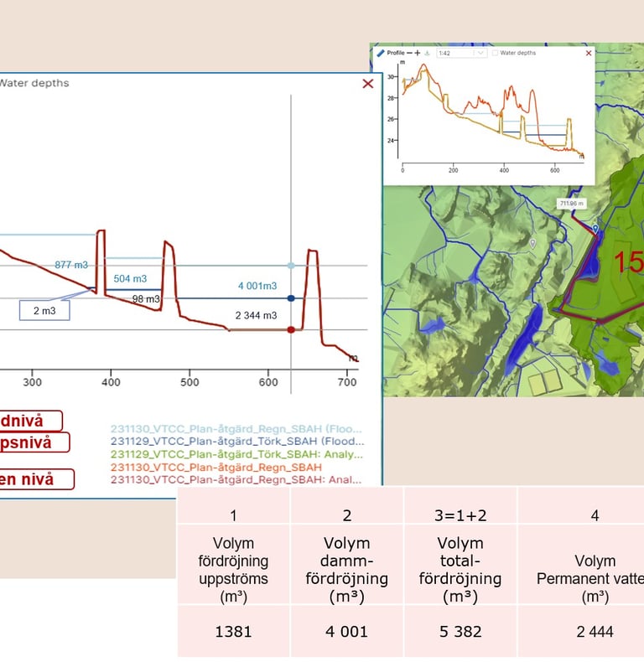This screenshot has width=644, height=662.
Task: Click the red 'en nivå' label box
Action: click(37, 479)
